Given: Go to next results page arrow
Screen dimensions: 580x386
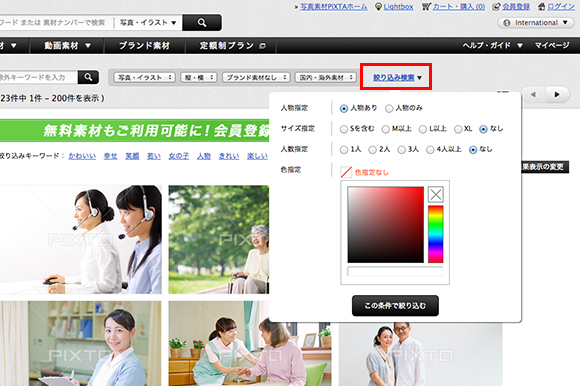Looking at the screenshot, I should coord(557,95).
